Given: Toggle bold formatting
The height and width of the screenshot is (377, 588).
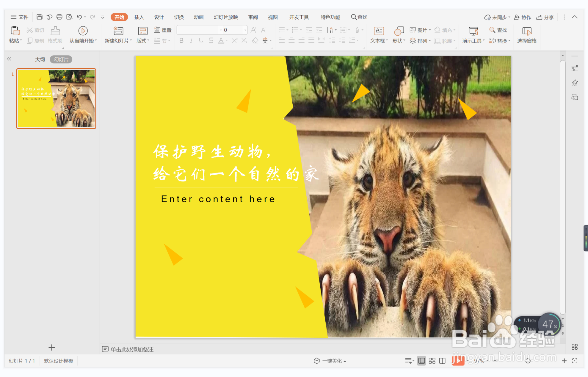Looking at the screenshot, I should coord(181,41).
